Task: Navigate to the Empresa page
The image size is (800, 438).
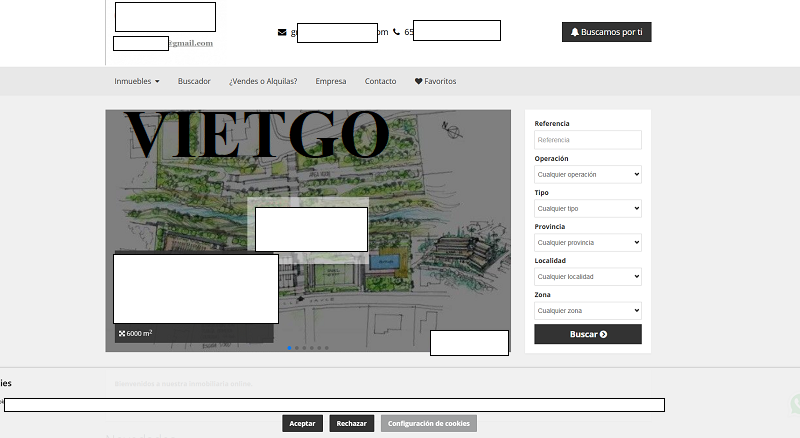Action: click(331, 81)
